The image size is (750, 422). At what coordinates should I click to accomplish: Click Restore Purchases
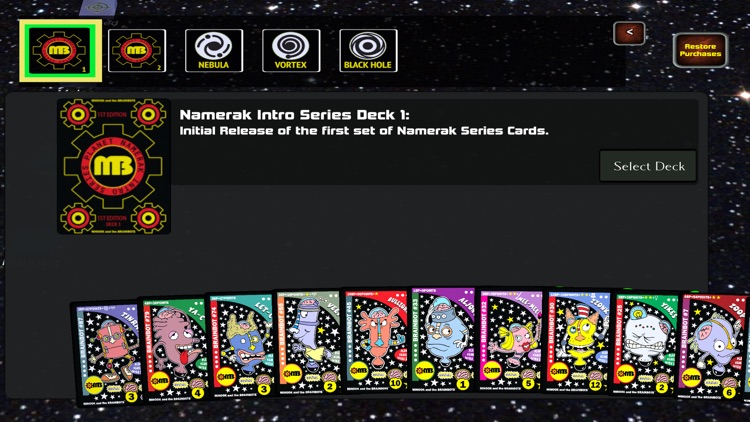point(700,50)
